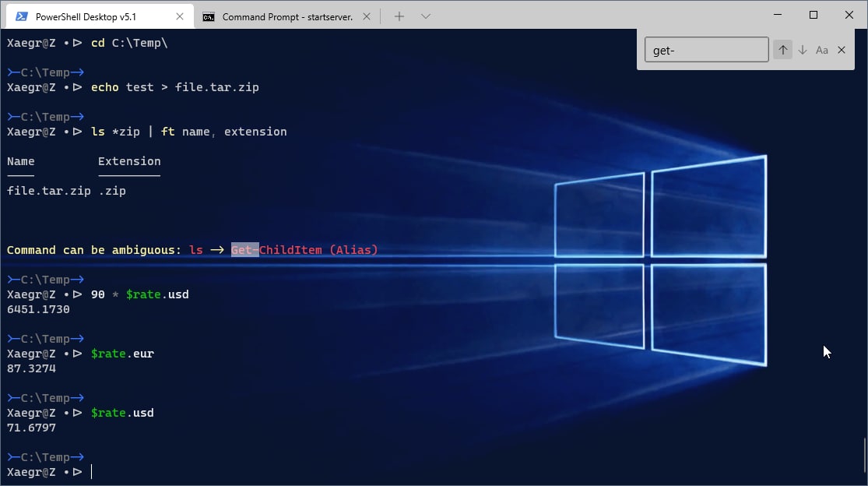The width and height of the screenshot is (868, 486).
Task: Click the last empty prompt line cursor
Action: [92, 472]
